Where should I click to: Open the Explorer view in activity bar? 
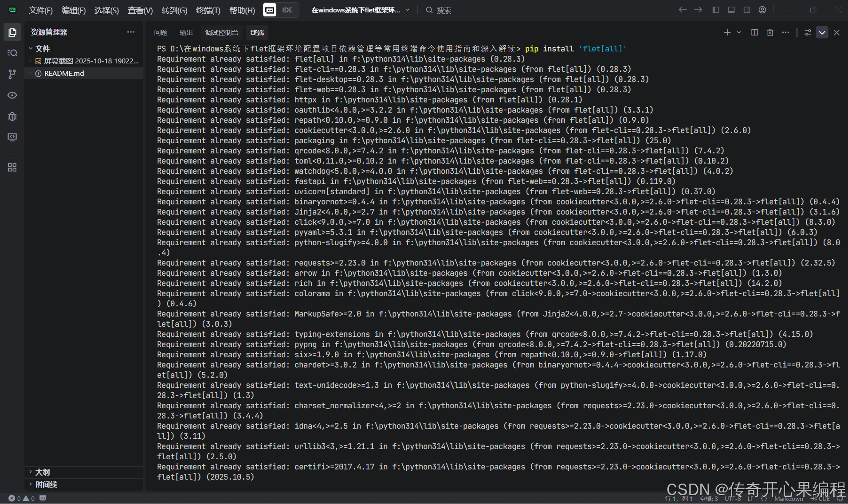tap(12, 32)
